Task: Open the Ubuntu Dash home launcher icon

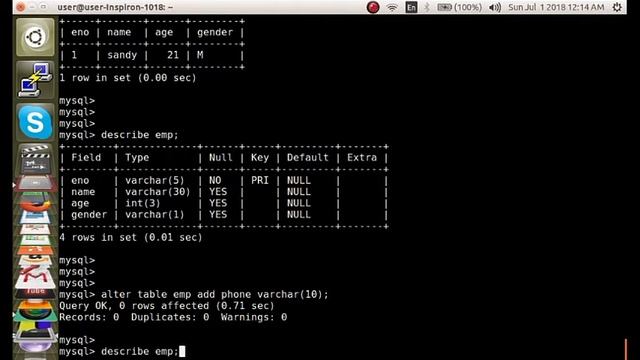Action: click(35, 37)
